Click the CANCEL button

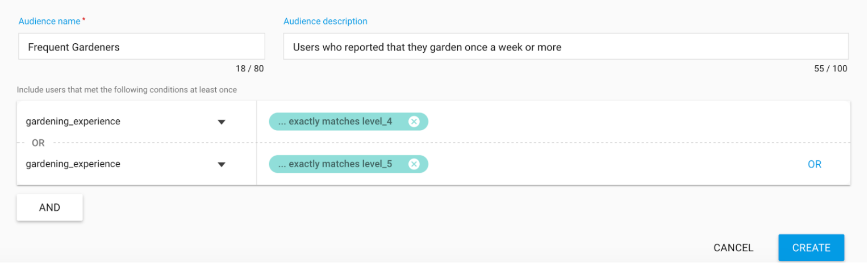733,248
